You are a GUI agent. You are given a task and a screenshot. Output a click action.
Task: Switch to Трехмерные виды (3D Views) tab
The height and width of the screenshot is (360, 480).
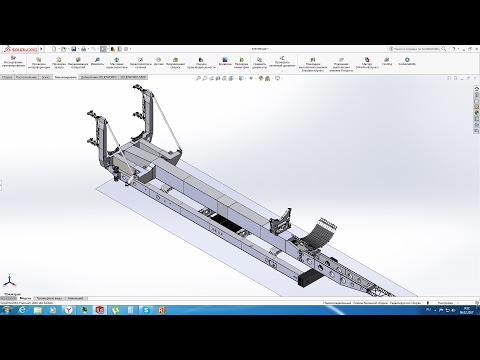[49, 298]
